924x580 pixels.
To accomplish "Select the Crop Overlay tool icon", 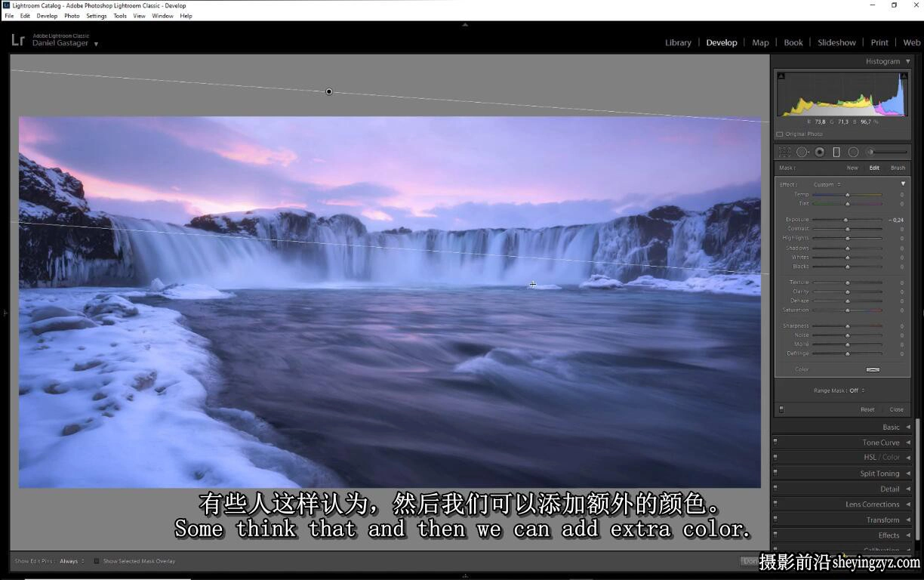I will (x=784, y=152).
